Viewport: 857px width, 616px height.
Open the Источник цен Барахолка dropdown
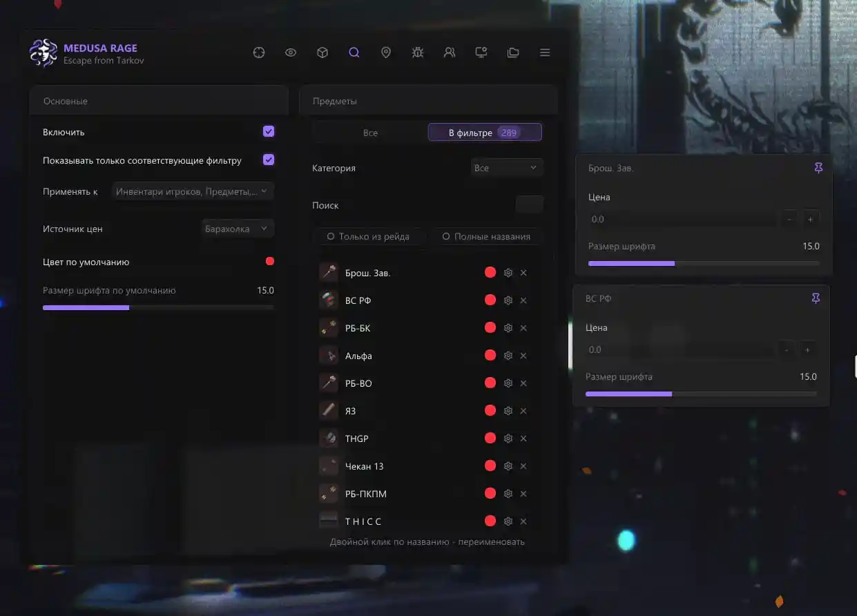(x=237, y=229)
